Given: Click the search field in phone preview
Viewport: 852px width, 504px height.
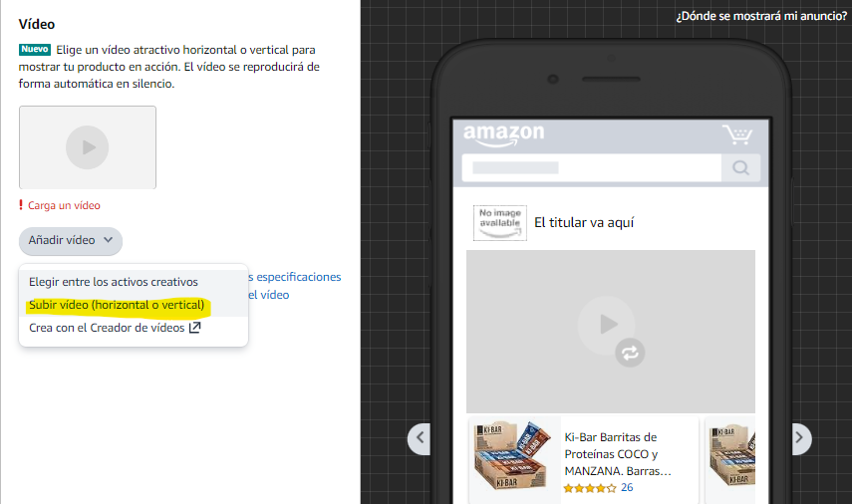Looking at the screenshot, I should [x=592, y=167].
